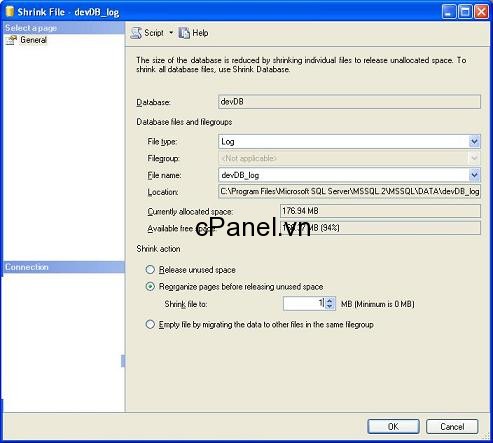Increase Shrink file to value
This screenshot has height=443, width=493.
coord(330,300)
